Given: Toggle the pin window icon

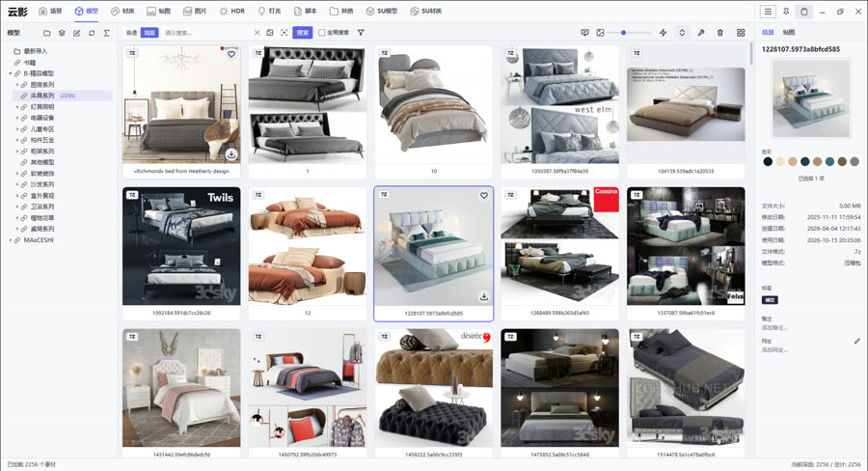Looking at the screenshot, I should 785,11.
